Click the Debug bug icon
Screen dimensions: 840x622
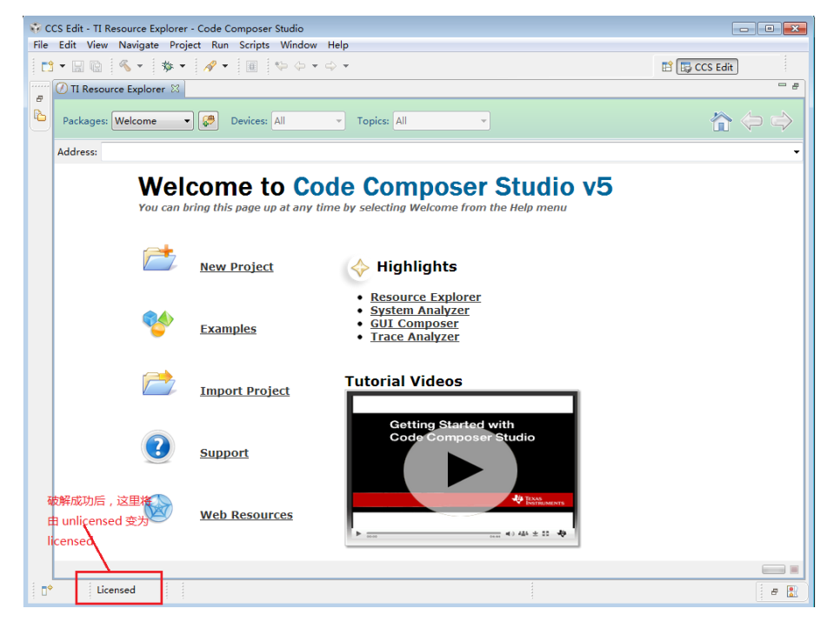[x=168, y=66]
